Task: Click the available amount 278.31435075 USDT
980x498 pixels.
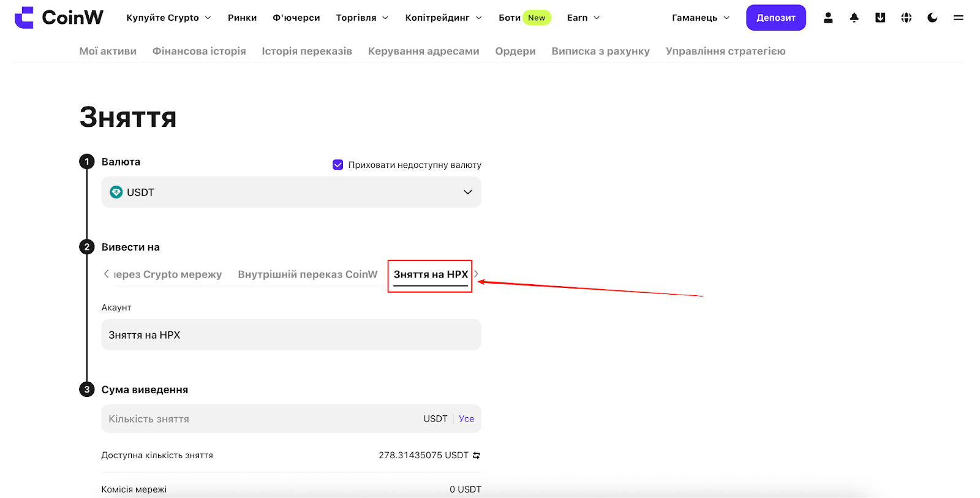Action: [x=423, y=455]
